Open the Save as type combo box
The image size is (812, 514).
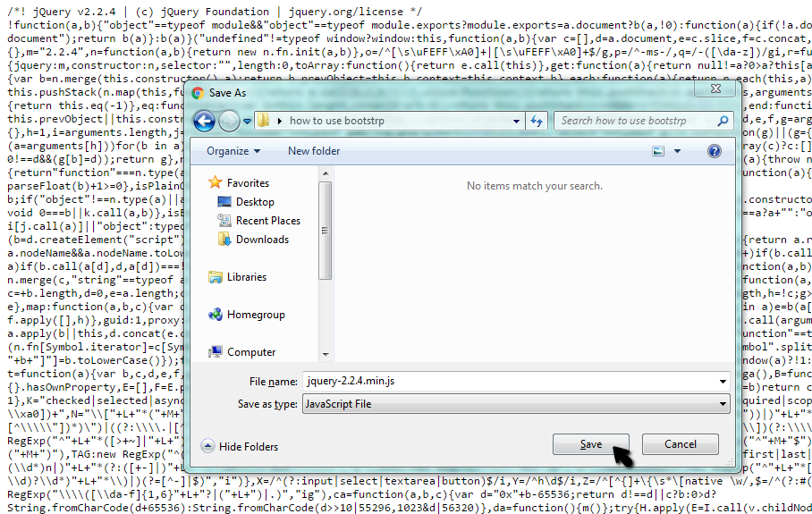516,404
